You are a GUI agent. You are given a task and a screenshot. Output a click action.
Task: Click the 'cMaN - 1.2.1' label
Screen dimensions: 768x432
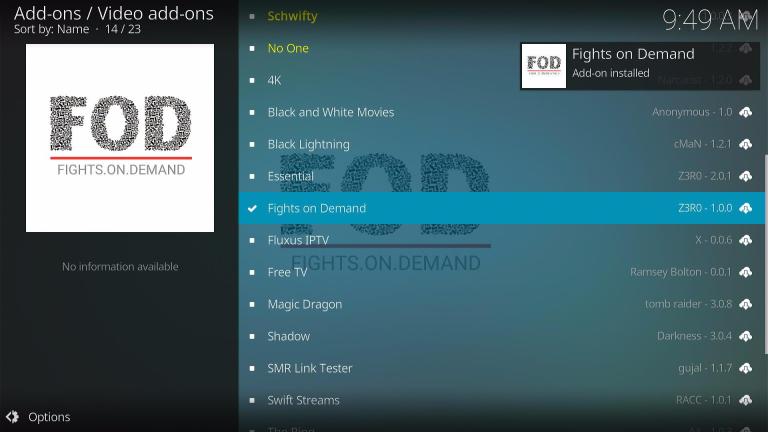coord(703,144)
